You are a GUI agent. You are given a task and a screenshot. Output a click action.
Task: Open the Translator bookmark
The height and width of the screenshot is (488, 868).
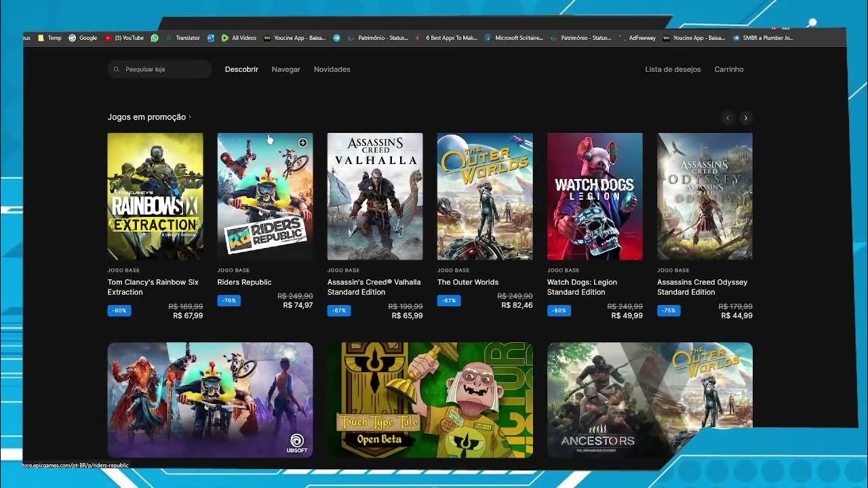pyautogui.click(x=183, y=38)
